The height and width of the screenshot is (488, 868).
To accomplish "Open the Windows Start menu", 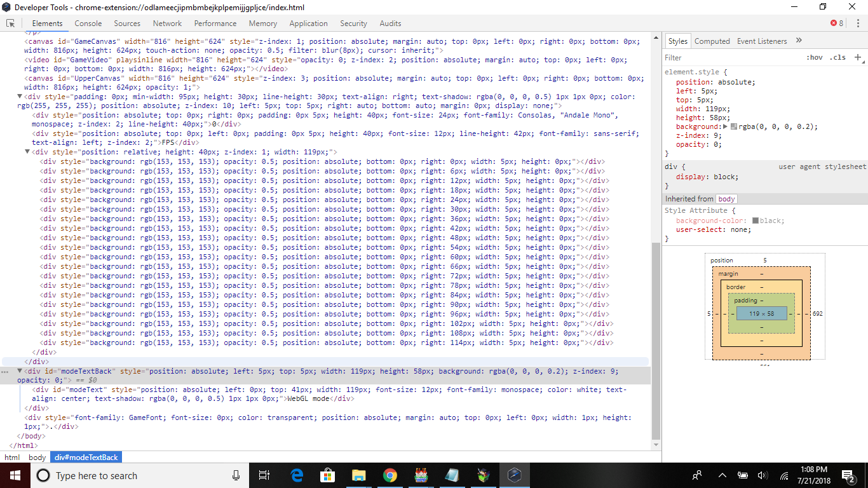I will 15,475.
